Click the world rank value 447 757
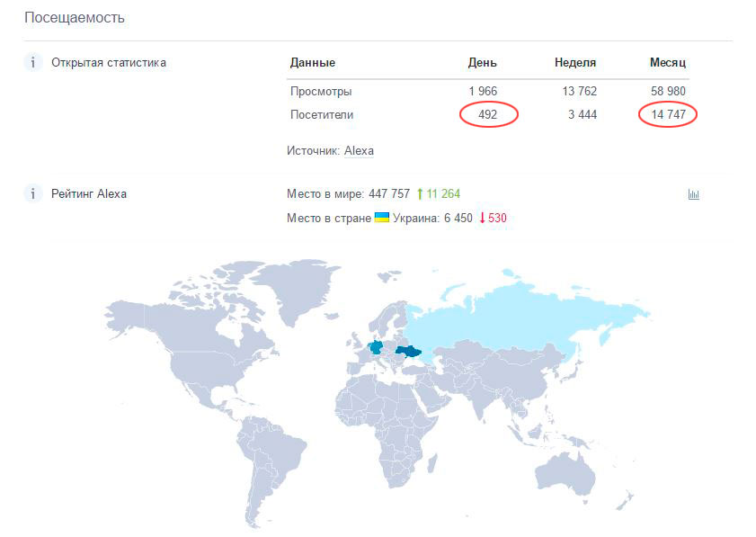The image size is (756, 537). pyautogui.click(x=389, y=194)
